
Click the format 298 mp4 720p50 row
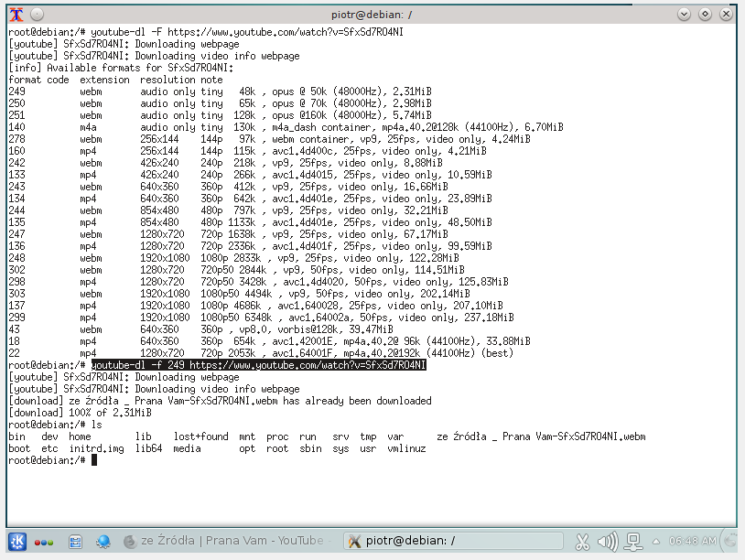coord(258,282)
